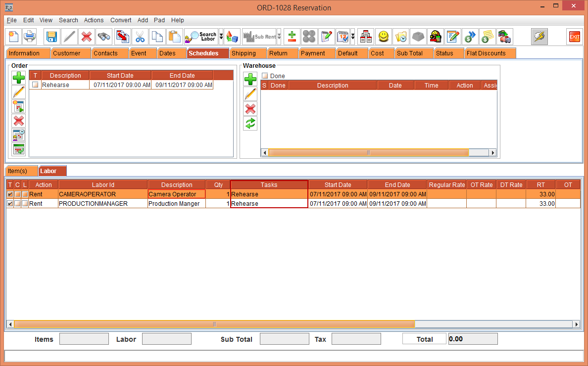This screenshot has width=588, height=366.
Task: Click the Search Labor button
Action: point(201,37)
